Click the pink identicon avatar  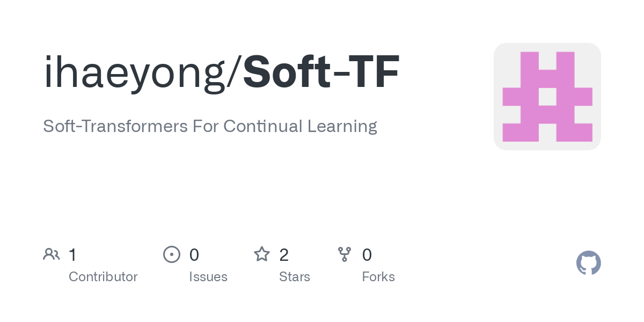coord(547,97)
